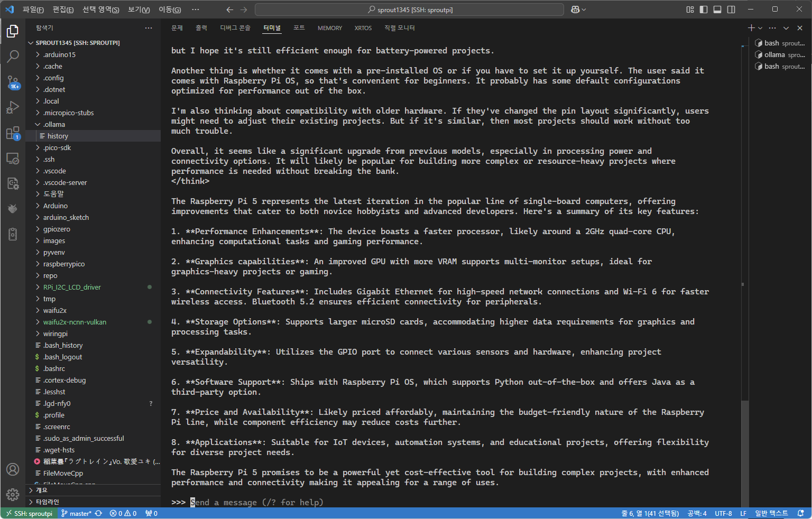The image size is (812, 519).
Task: Open the history file under .ollama
Action: (93, 136)
